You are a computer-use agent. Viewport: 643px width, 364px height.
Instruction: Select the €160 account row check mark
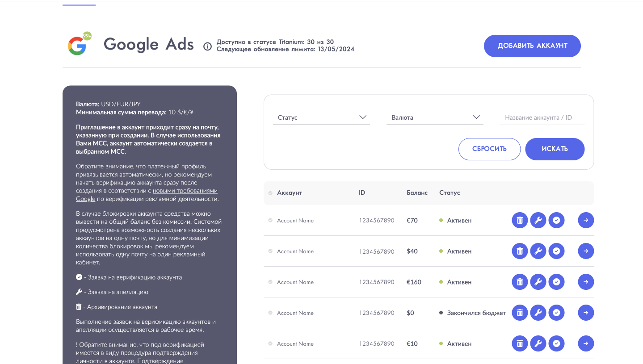point(270,282)
